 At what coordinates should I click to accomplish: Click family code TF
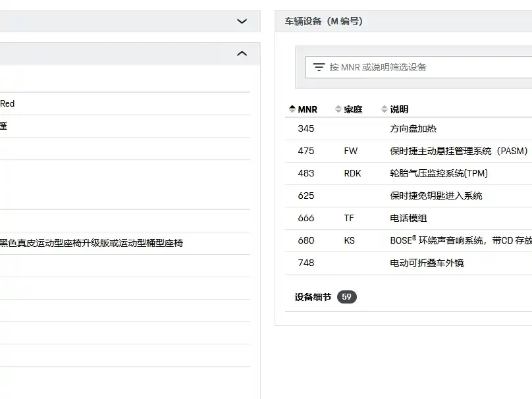(349, 218)
